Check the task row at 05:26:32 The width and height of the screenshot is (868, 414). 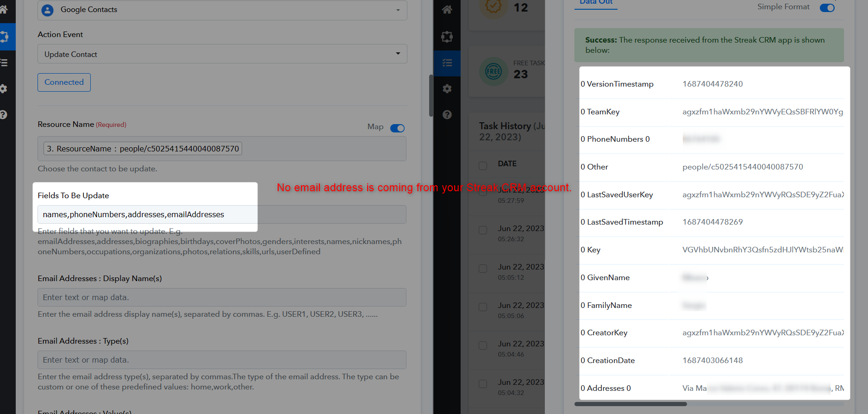coord(483,230)
